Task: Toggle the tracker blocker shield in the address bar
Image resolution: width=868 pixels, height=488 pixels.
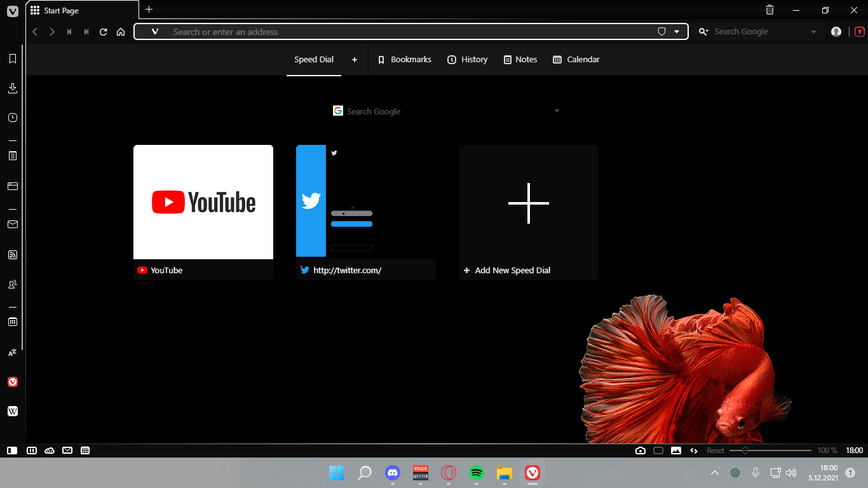Action: pos(661,32)
